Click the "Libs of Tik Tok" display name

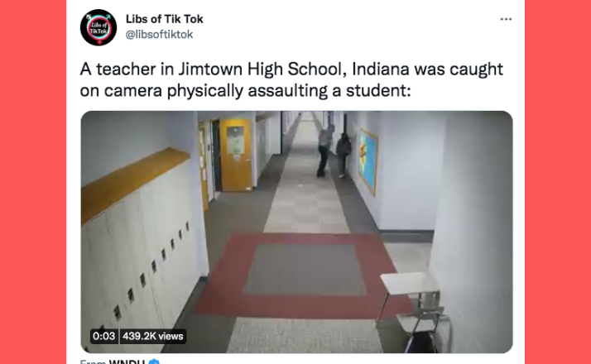point(165,19)
